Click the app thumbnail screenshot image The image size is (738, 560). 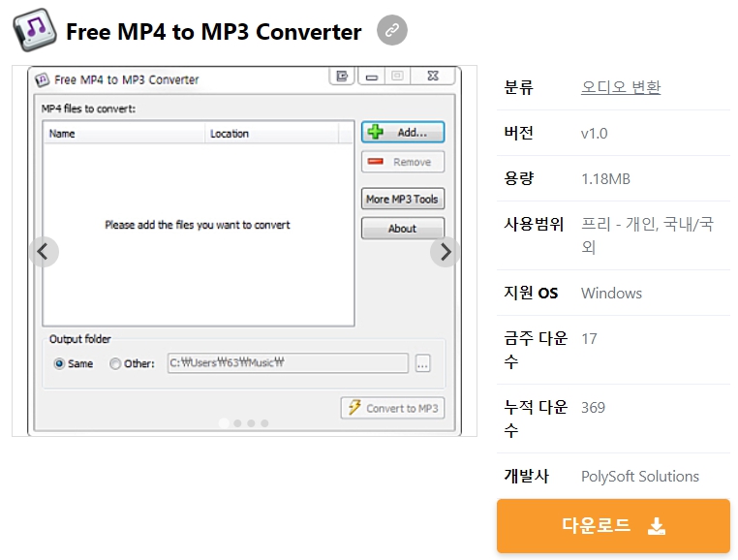pyautogui.click(x=244, y=251)
